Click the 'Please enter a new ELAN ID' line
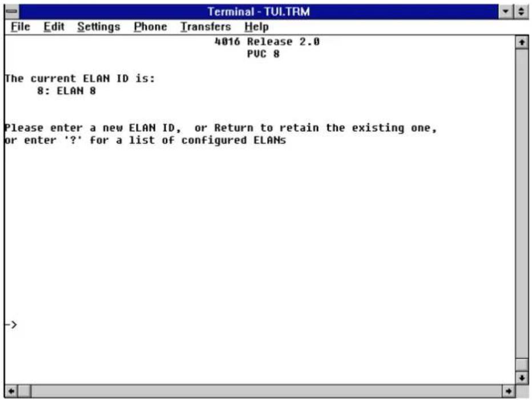 [220, 128]
